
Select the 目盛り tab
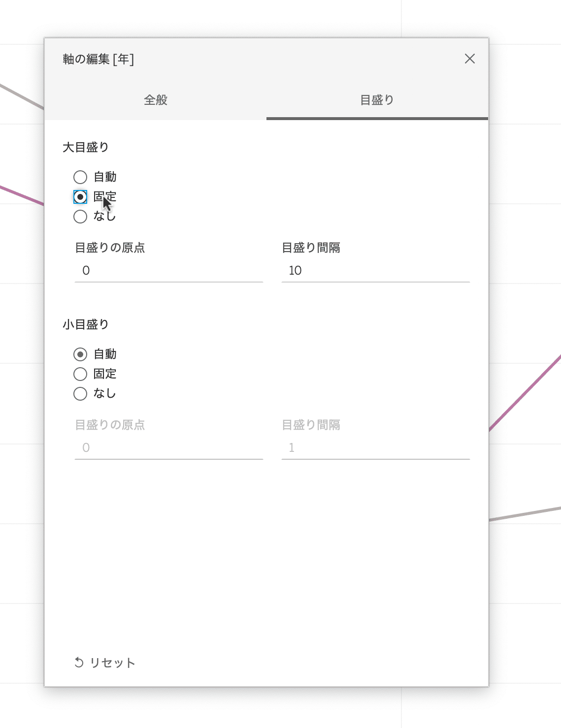click(x=377, y=100)
